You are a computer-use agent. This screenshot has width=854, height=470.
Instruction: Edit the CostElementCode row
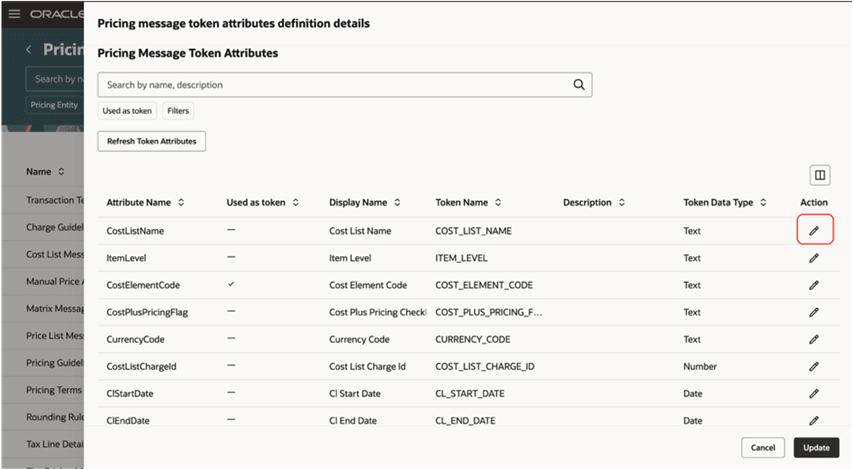tap(814, 285)
